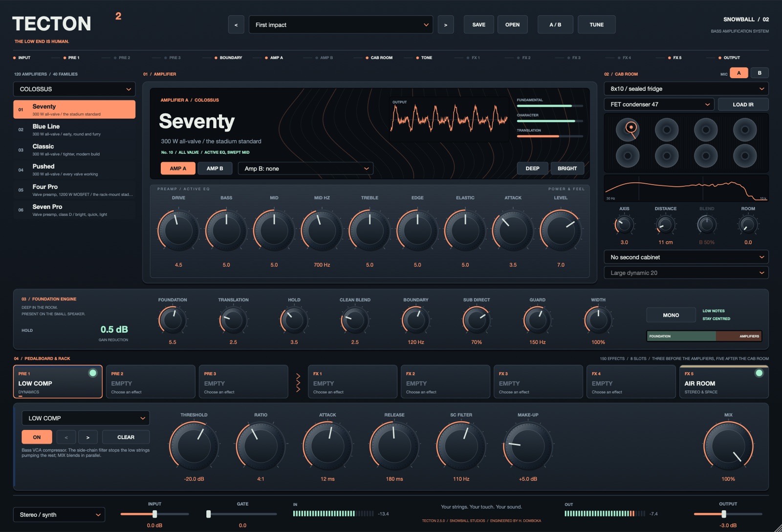Open the No second cabinet dropdown

coord(686,257)
